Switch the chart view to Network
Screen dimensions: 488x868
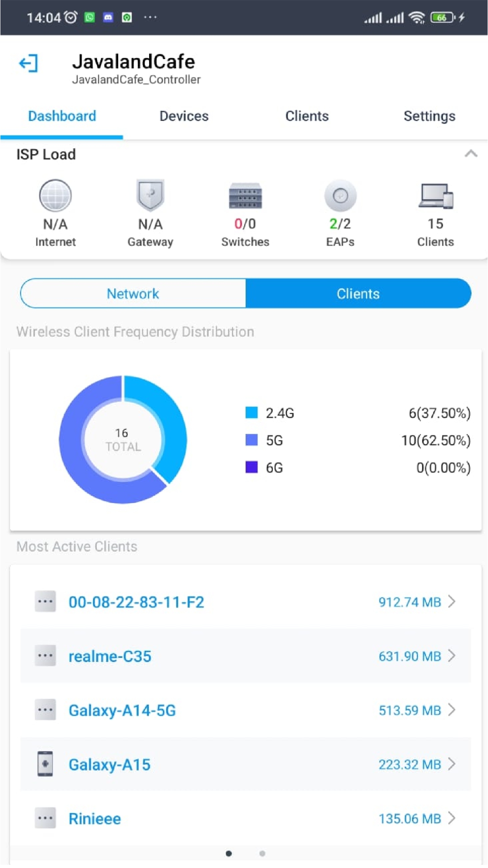point(133,294)
